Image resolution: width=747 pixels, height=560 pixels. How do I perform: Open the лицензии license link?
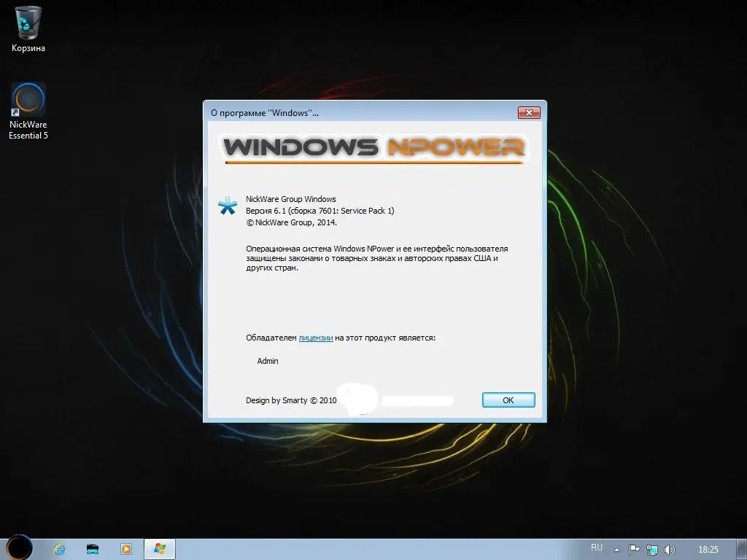coord(315,338)
